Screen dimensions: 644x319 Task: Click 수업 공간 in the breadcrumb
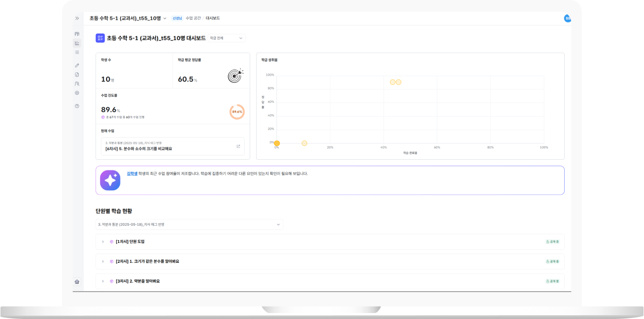(x=193, y=18)
